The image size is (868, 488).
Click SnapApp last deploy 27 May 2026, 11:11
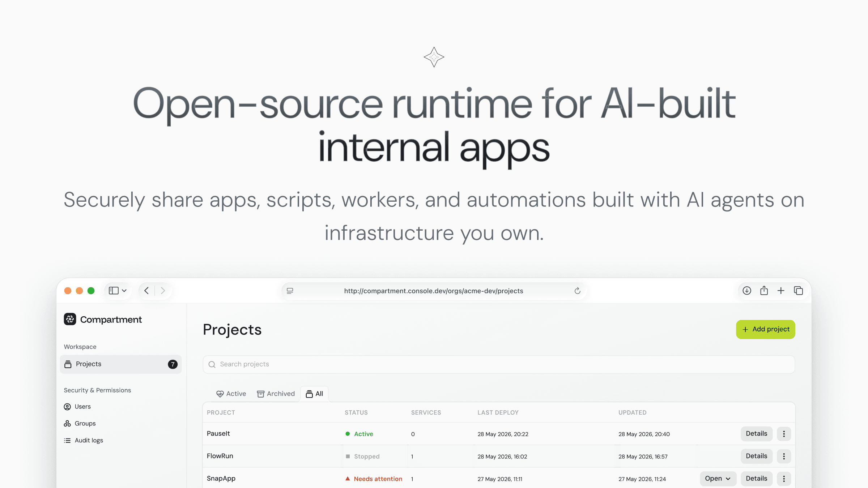500,479
